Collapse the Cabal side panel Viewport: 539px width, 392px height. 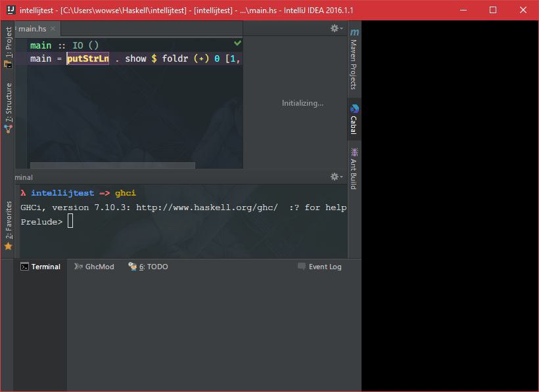tap(354, 120)
